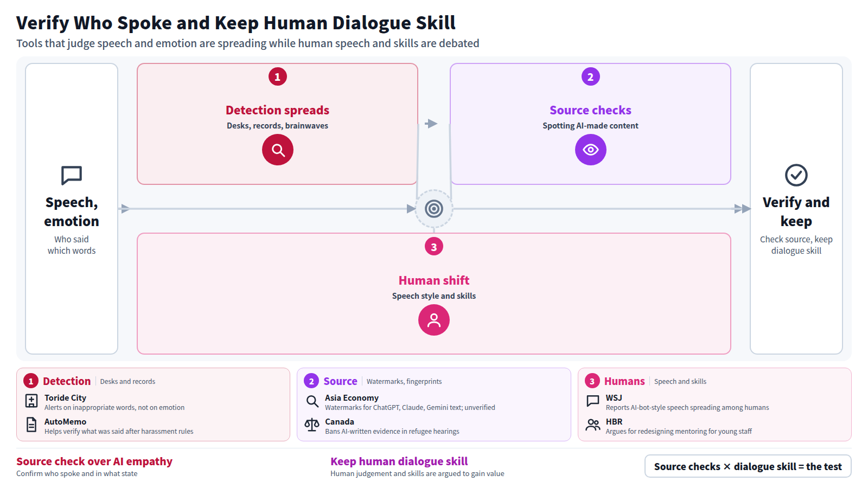
Task: Click the people icon beside HBR
Action: (593, 425)
